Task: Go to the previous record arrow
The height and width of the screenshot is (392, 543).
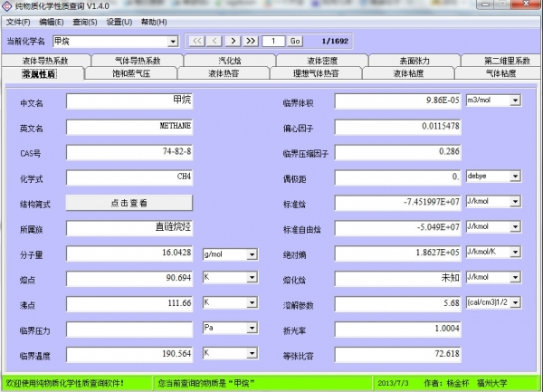Action: point(214,41)
